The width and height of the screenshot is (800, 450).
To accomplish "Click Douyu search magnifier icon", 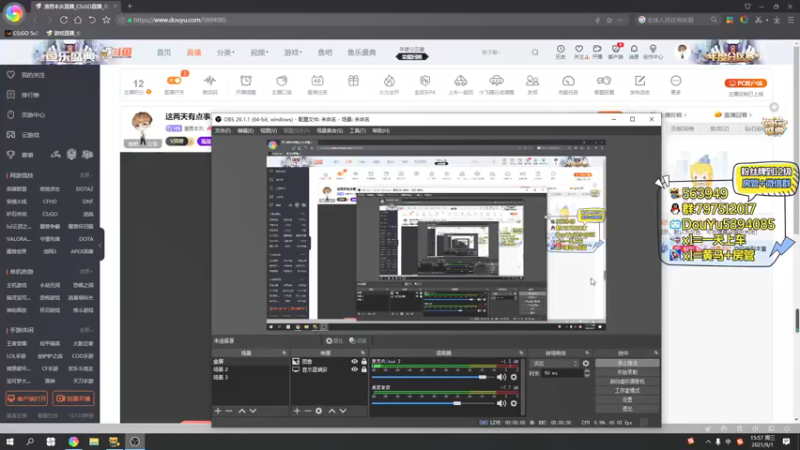I will click(x=535, y=53).
